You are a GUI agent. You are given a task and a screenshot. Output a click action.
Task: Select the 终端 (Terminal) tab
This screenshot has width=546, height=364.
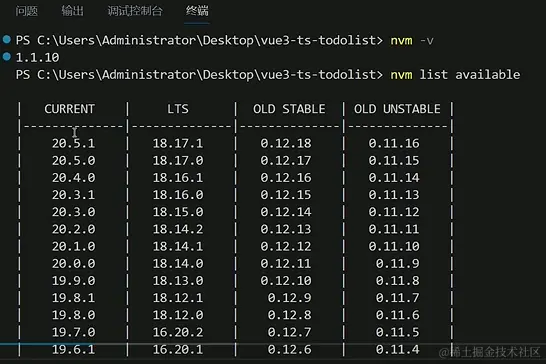(197, 11)
